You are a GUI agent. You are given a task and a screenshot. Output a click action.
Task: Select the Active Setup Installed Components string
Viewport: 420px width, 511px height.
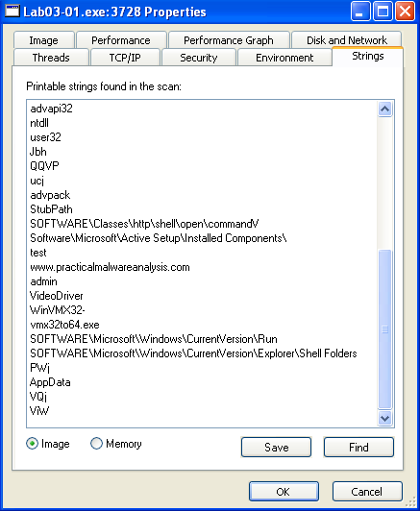pyautogui.click(x=159, y=238)
